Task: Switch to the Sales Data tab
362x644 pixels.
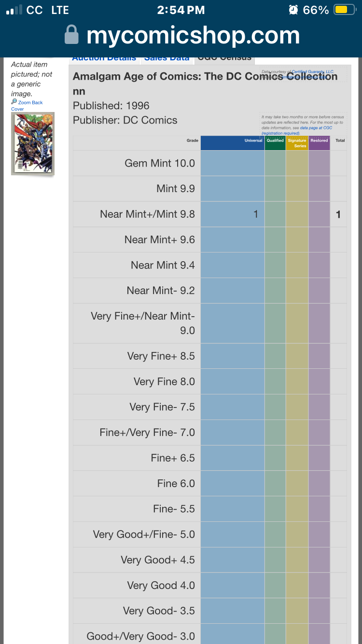Action: (167, 58)
